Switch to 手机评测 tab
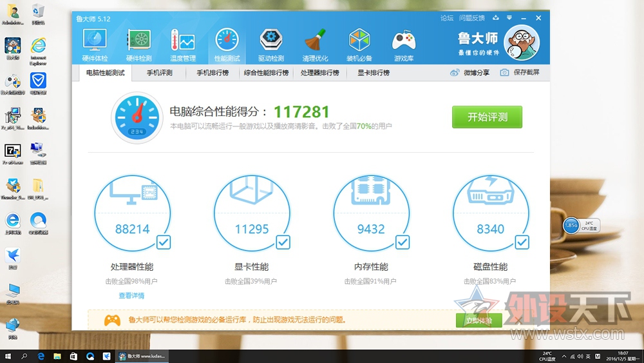Screen dimensions: 644x363 click(x=160, y=73)
